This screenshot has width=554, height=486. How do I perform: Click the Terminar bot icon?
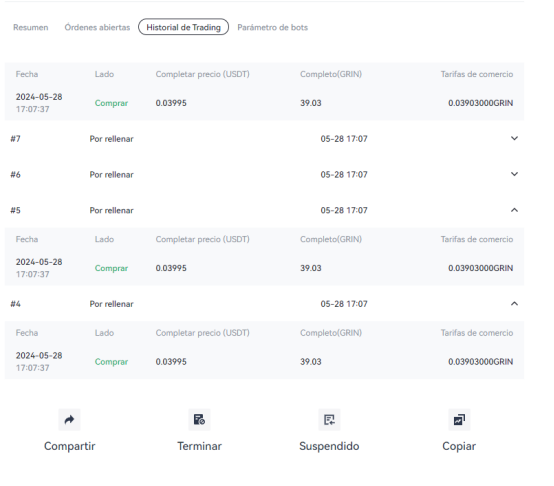(x=199, y=420)
